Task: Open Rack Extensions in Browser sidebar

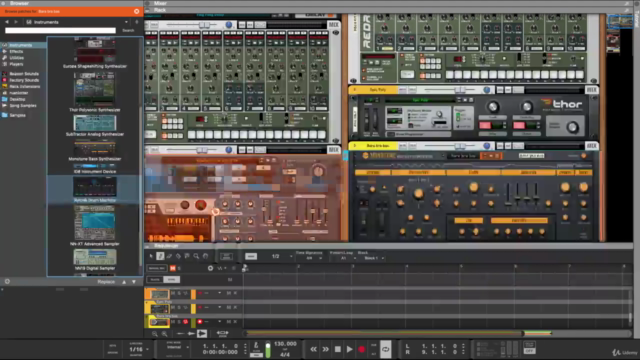Action: tap(24, 87)
